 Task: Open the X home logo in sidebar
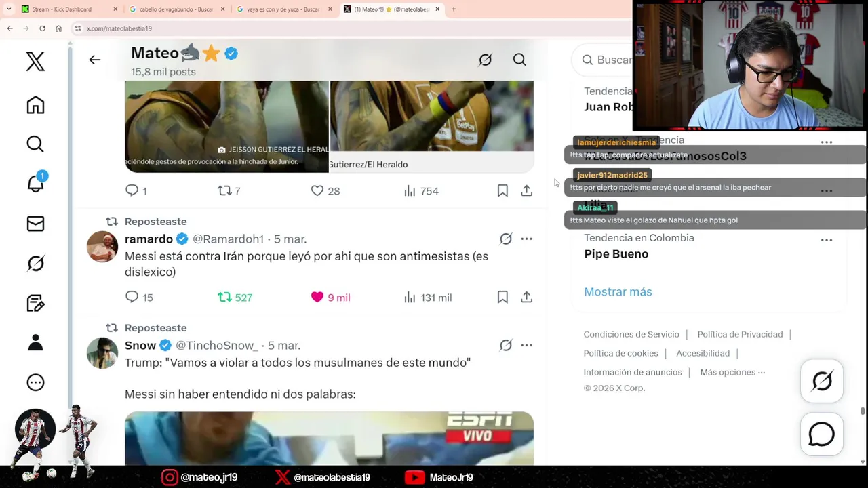pyautogui.click(x=35, y=62)
